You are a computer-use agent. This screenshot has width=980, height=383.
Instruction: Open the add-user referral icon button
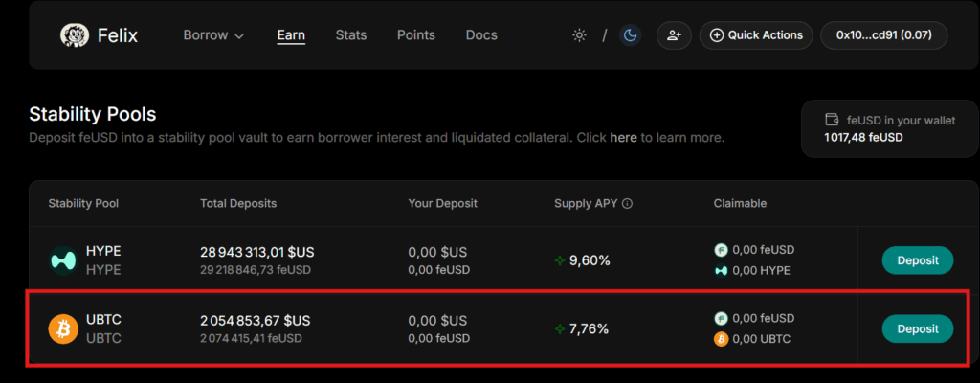674,35
